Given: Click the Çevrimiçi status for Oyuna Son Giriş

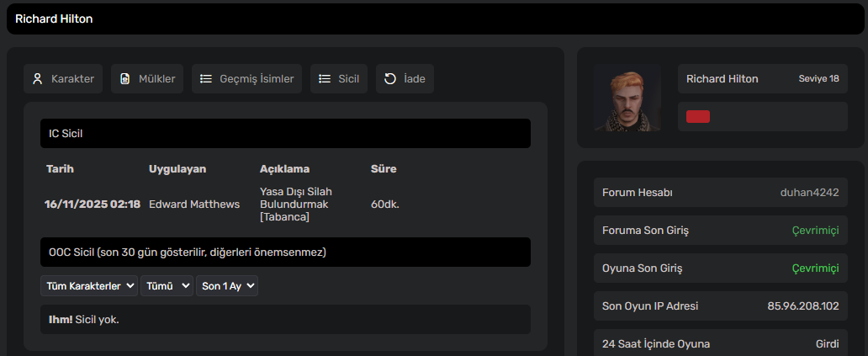Looking at the screenshot, I should (815, 268).
